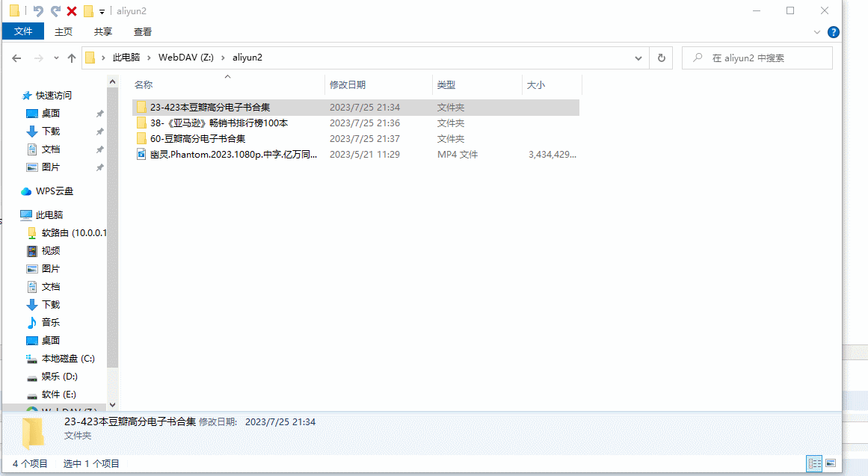Click the date 2023/5/21 11:29
Image resolution: width=868 pixels, height=476 pixels.
pyautogui.click(x=365, y=155)
